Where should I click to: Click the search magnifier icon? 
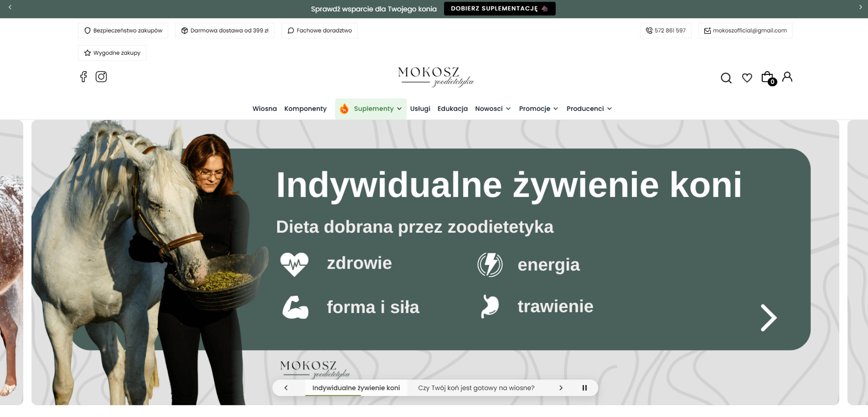(x=726, y=78)
